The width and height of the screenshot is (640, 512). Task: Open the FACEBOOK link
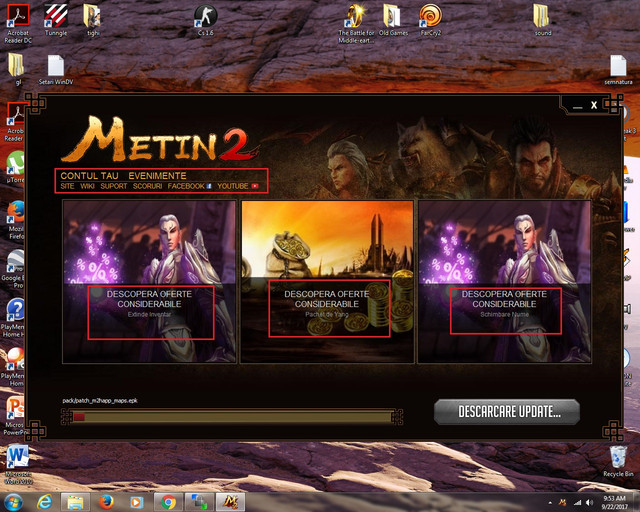pyautogui.click(x=189, y=186)
